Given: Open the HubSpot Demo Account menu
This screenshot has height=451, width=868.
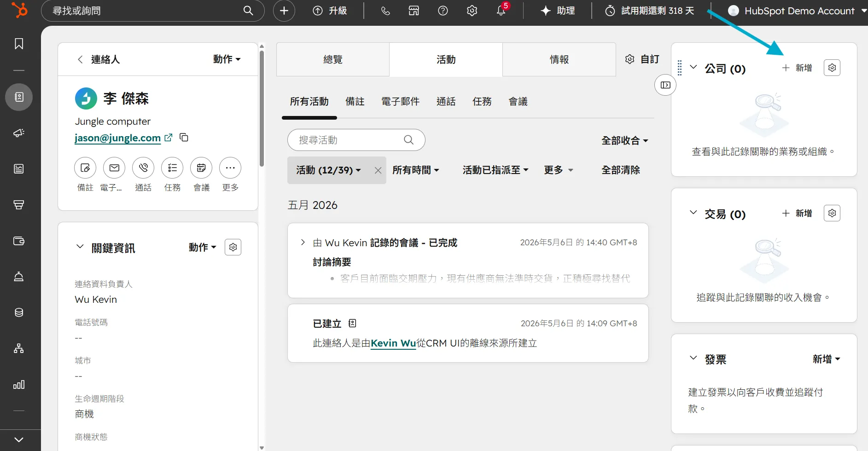Looking at the screenshot, I should [x=798, y=11].
